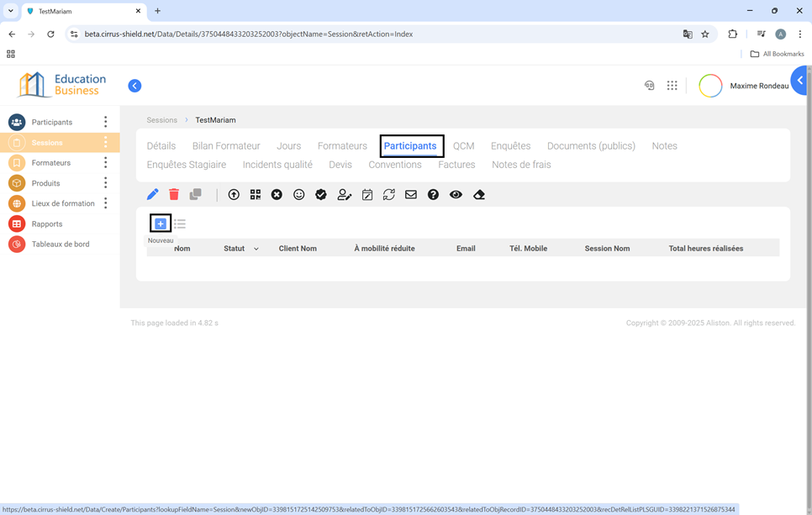
Task: Click the red trash delete icon
Action: 174,195
